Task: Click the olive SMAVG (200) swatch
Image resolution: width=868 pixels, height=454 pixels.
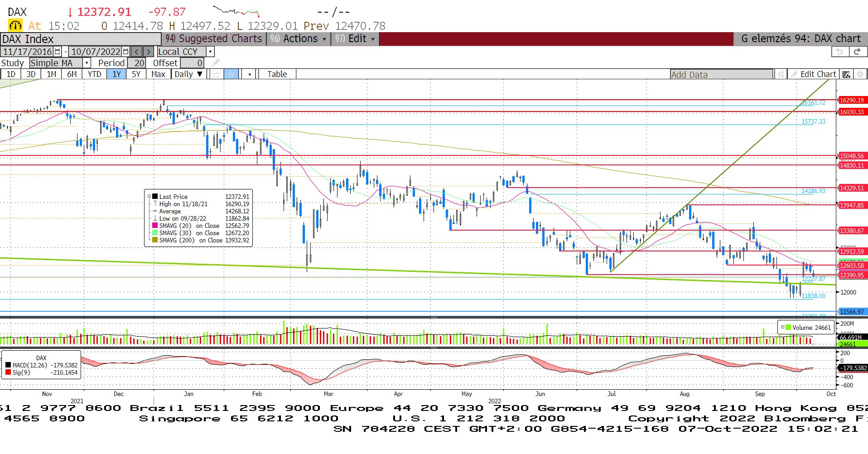Action: click(x=155, y=240)
